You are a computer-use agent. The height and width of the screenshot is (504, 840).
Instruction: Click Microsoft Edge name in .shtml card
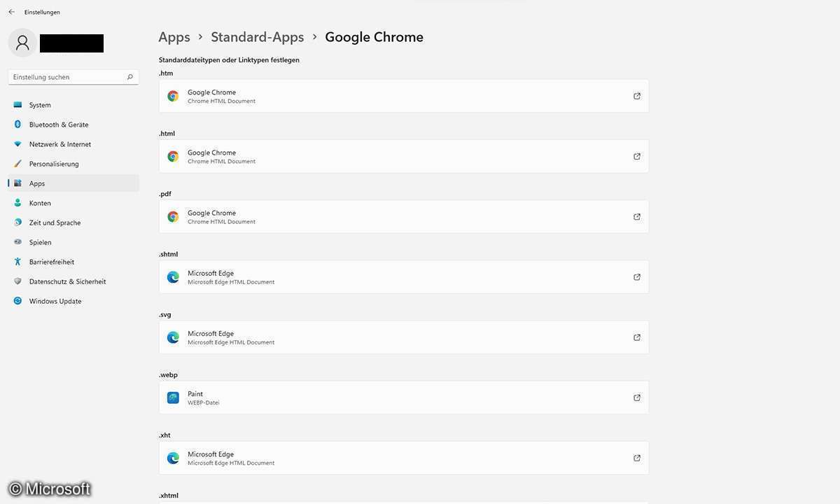coord(211,273)
